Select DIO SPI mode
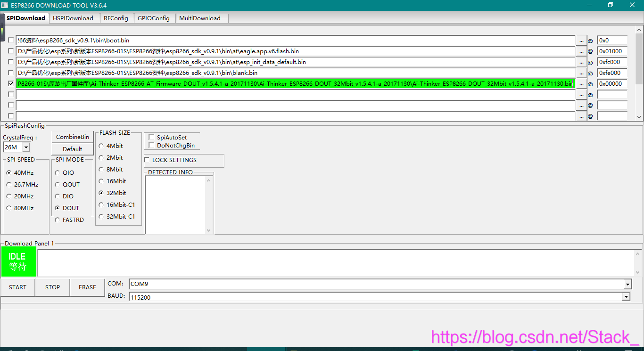The image size is (644, 351). point(58,196)
